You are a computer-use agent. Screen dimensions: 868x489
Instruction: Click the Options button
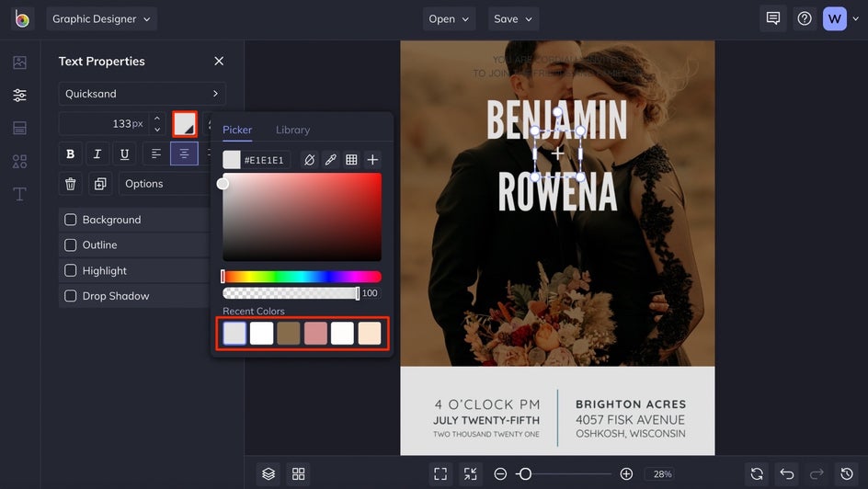click(x=144, y=184)
